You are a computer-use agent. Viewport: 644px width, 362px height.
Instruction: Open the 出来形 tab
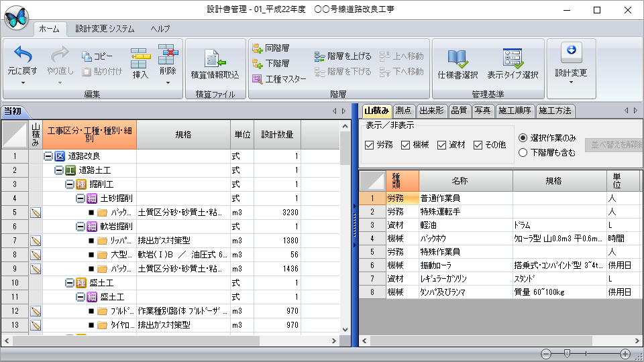pyautogui.click(x=431, y=111)
